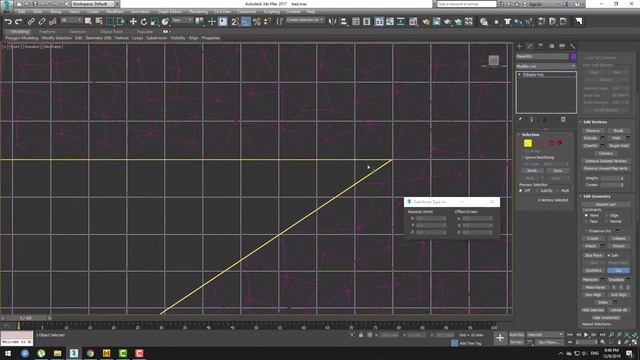Open Extrude settings box icon
Screen dimensions: 640x360
pyautogui.click(x=602, y=138)
